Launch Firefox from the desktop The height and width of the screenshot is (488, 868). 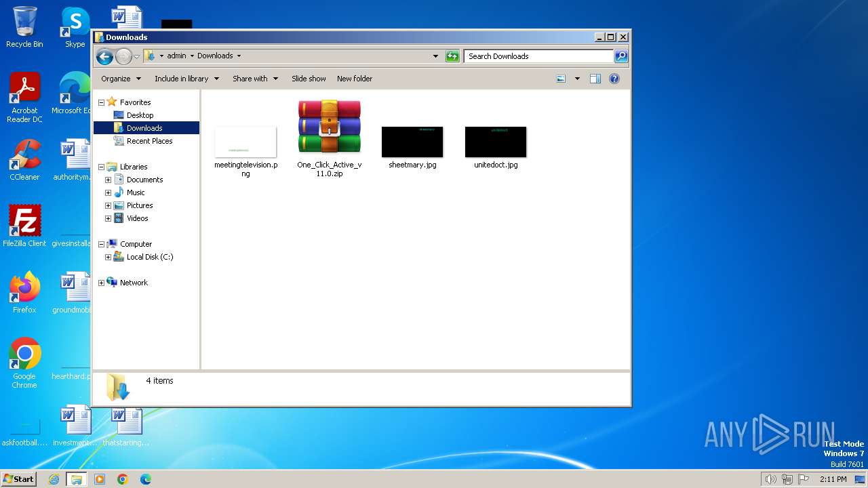(24, 292)
